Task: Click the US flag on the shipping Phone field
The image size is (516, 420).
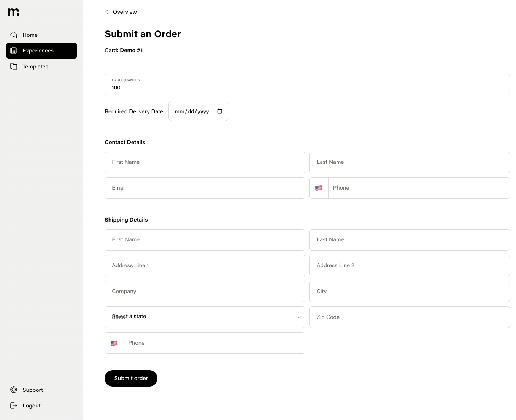Action: point(114,343)
